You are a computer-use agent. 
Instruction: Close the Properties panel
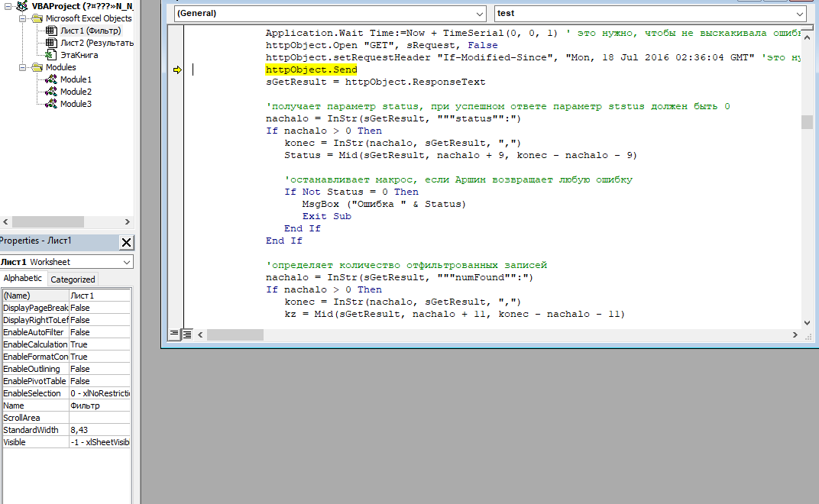pyautogui.click(x=127, y=242)
